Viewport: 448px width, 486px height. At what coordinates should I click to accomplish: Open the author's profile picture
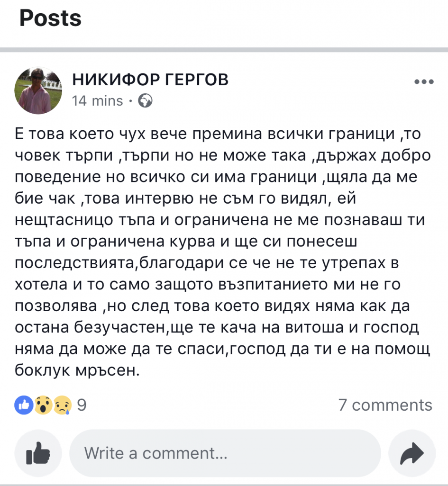click(x=39, y=90)
